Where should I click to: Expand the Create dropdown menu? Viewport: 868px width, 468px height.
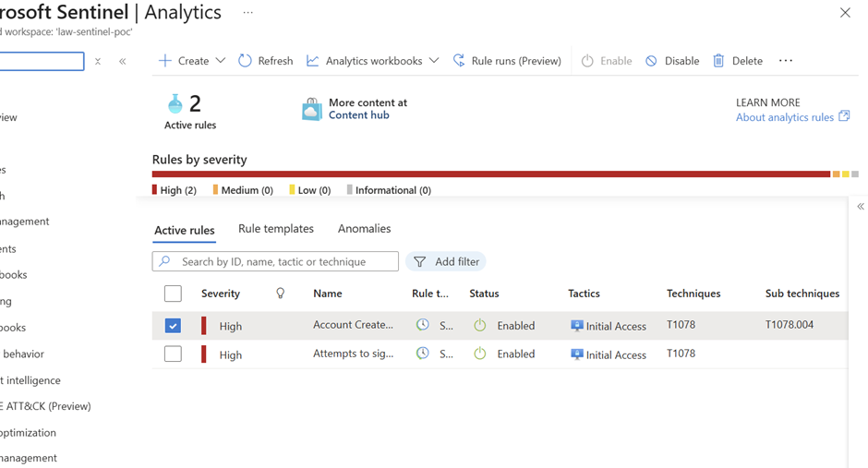220,61
